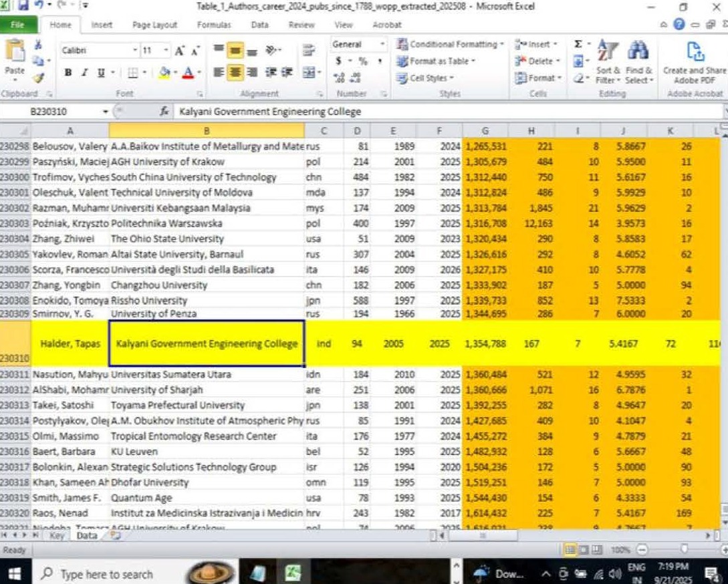Expand the General number format dropdown
This screenshot has width=728, height=584.
382,44
